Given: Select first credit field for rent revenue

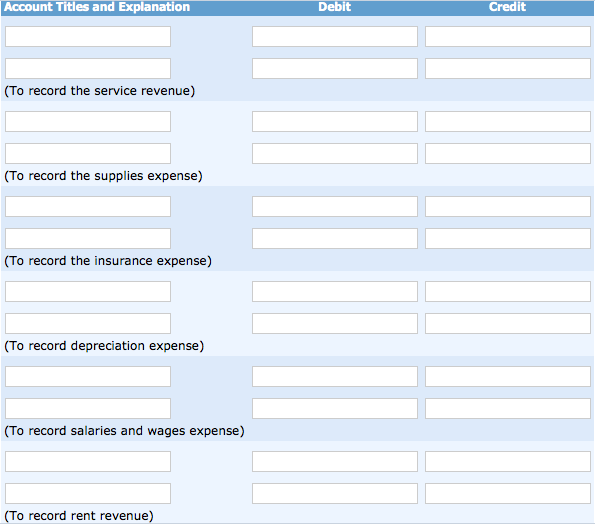Looking at the screenshot, I should 508,461.
